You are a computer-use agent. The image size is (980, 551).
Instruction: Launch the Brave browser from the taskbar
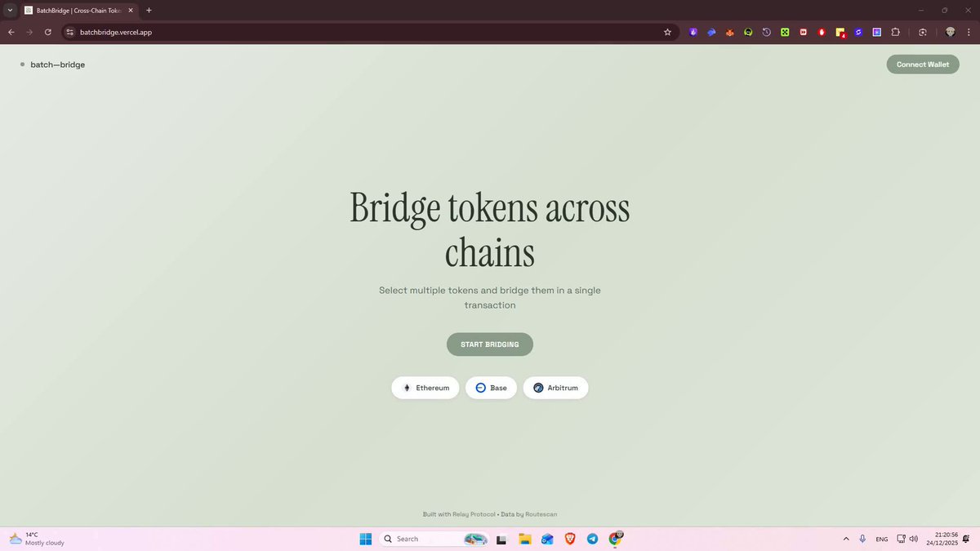[x=570, y=539]
